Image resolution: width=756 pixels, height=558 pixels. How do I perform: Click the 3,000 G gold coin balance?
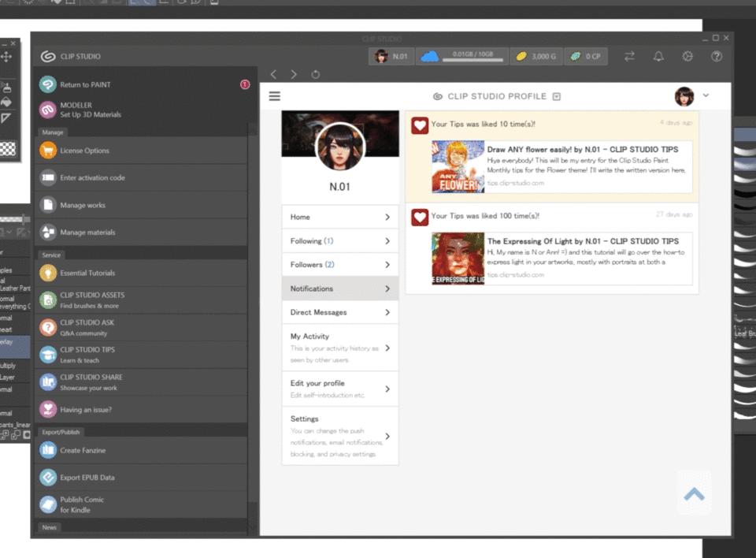tap(535, 57)
